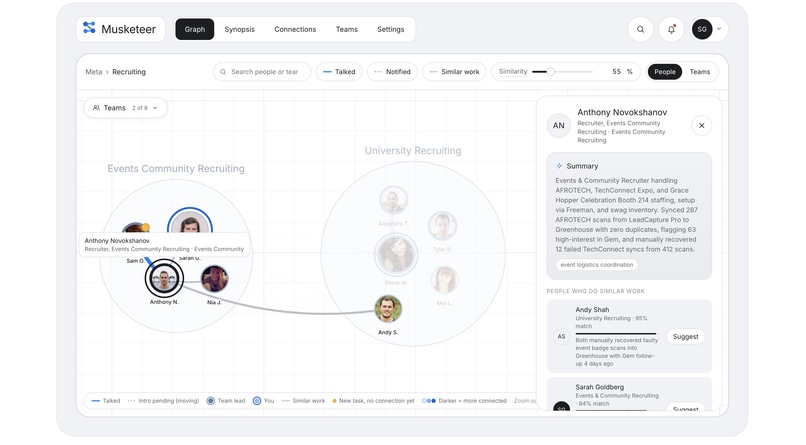The width and height of the screenshot is (806, 445).
Task: Click the Team lead legend icon
Action: pos(211,401)
